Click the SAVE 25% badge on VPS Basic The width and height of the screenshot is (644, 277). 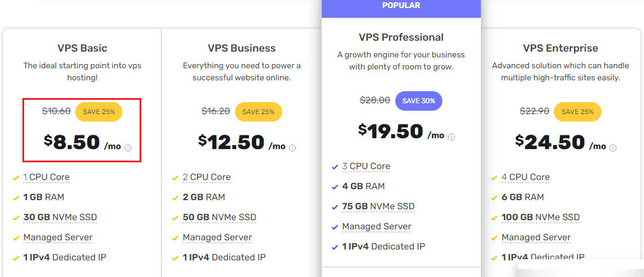(99, 111)
